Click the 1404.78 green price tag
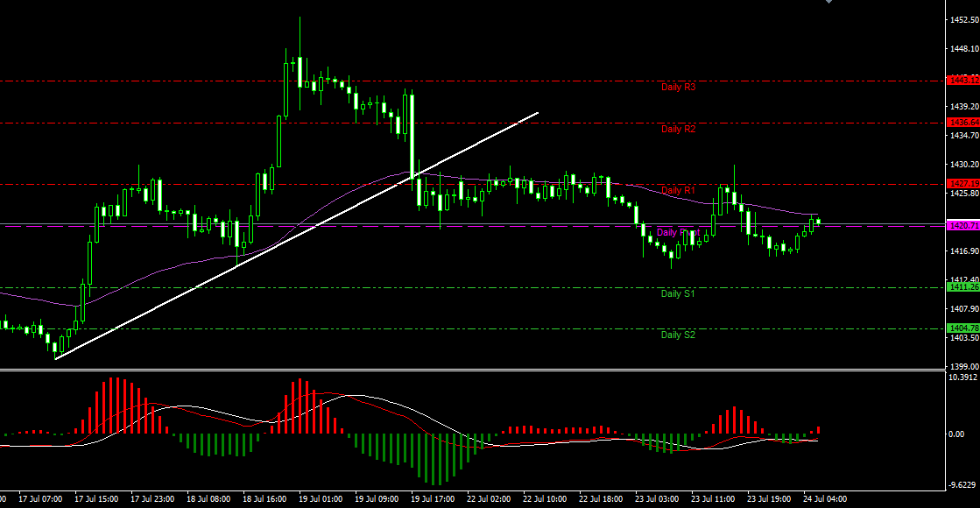 [x=963, y=328]
